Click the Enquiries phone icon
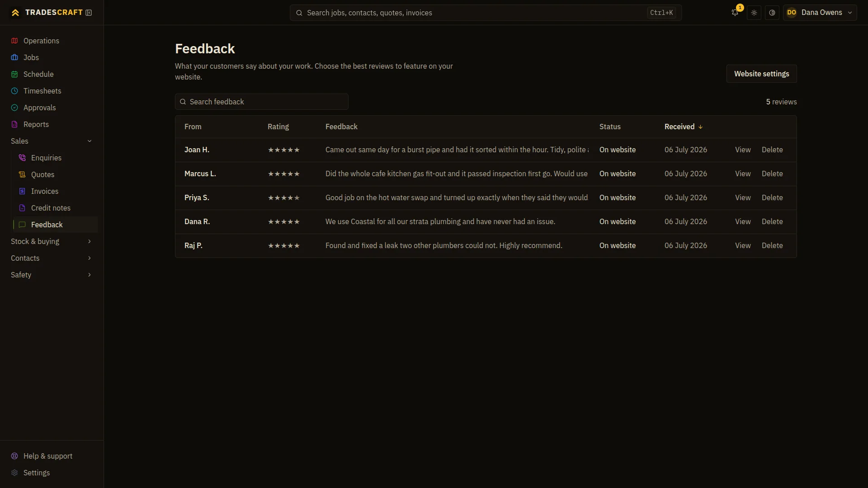Viewport: 868px width, 488px height. click(x=22, y=158)
